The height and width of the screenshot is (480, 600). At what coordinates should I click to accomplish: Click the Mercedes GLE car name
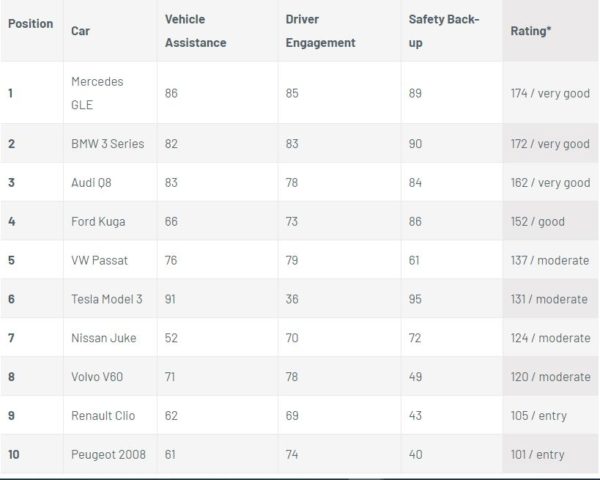[97, 93]
